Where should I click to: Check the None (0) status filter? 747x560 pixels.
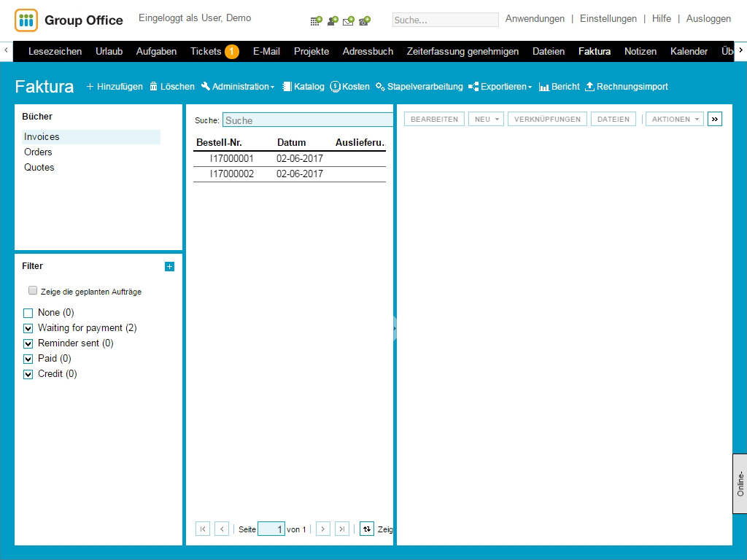click(28, 313)
